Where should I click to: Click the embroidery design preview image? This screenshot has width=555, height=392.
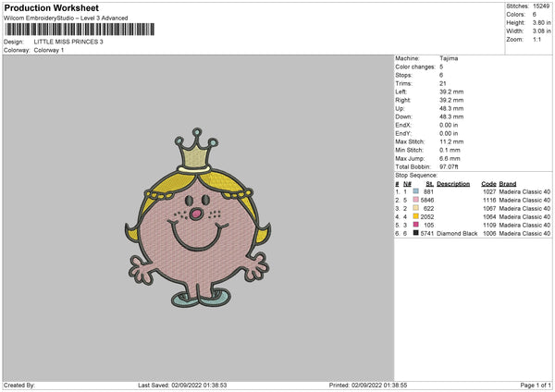click(198, 217)
